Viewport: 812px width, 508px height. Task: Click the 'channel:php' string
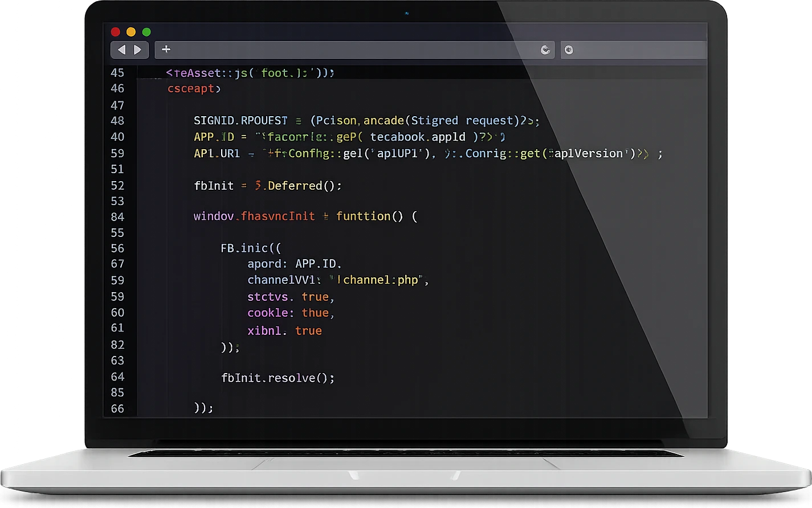point(381,280)
